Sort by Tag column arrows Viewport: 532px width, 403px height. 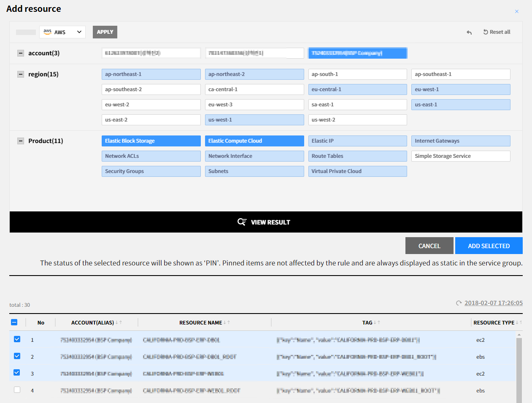click(x=377, y=323)
